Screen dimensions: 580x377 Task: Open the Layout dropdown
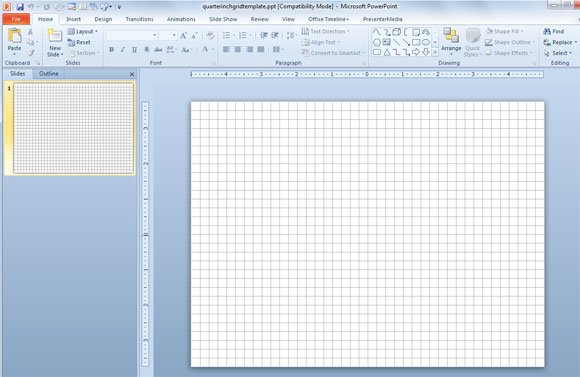point(82,32)
